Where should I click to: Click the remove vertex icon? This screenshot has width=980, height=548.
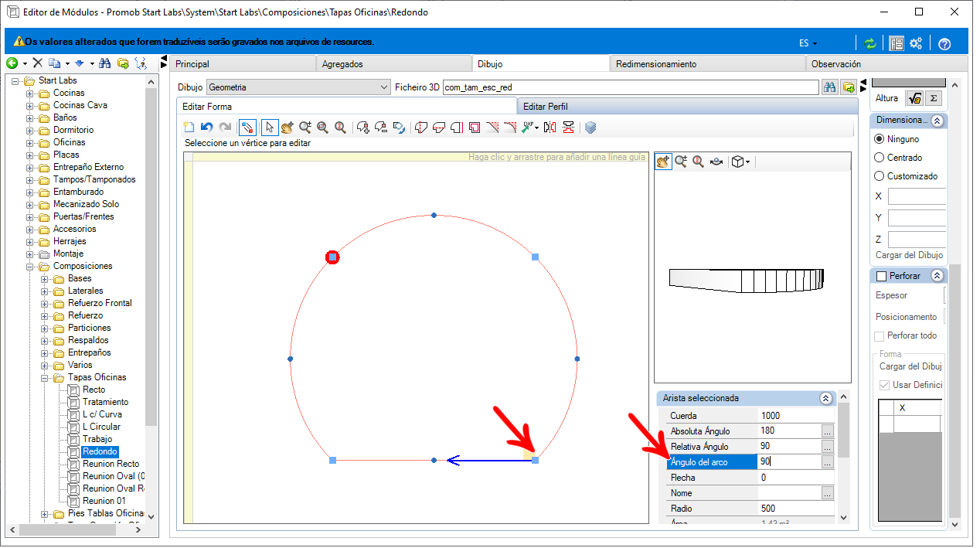click(382, 128)
